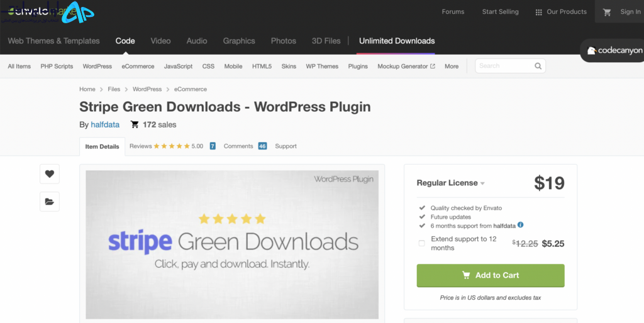Go to Files breadcrumb
The width and height of the screenshot is (644, 323).
coord(114,89)
